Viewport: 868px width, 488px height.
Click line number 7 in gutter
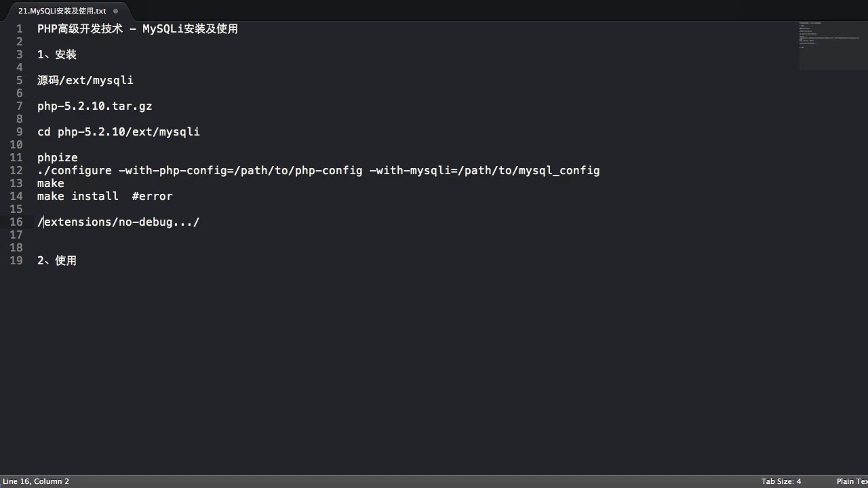pyautogui.click(x=20, y=106)
